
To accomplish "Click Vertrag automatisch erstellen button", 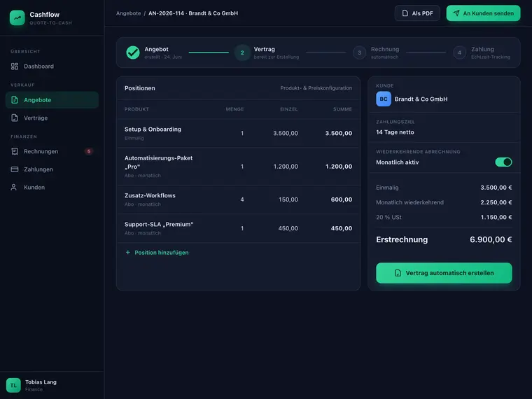I will [x=444, y=273].
